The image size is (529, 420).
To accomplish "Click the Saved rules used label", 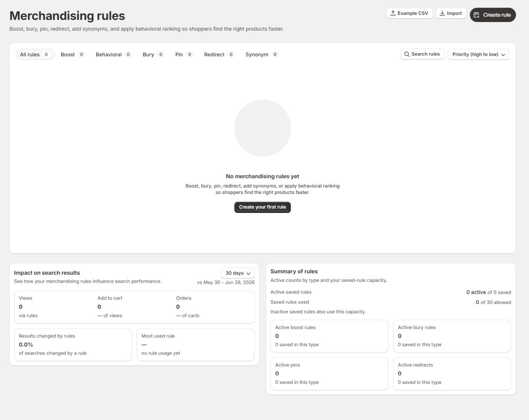I will tap(289, 302).
